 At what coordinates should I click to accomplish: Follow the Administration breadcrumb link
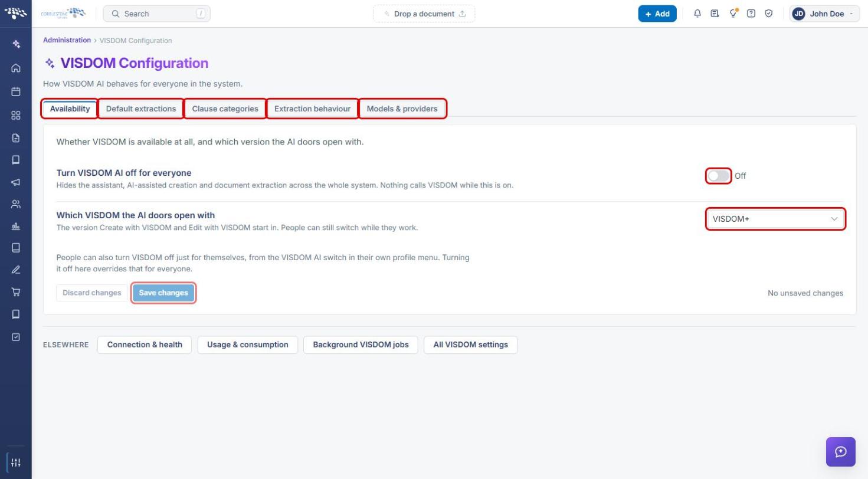[x=67, y=40]
